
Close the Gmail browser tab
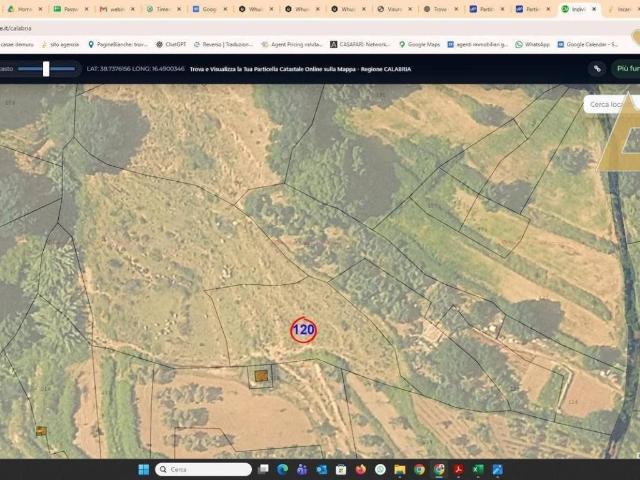tap(133, 9)
